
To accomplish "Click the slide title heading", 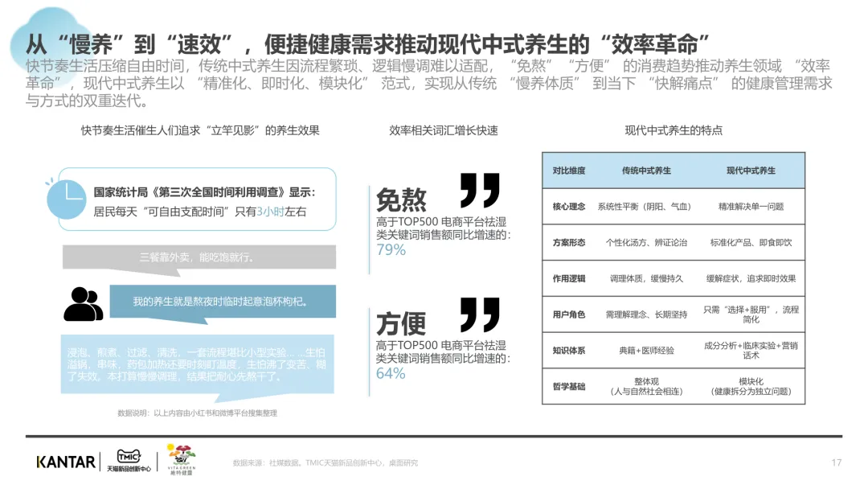I will (367, 44).
